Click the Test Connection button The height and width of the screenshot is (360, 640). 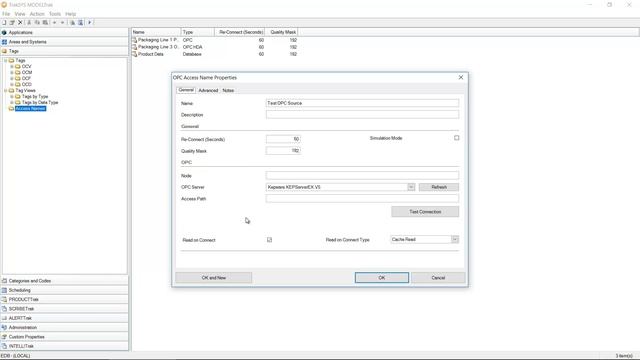(x=425, y=211)
